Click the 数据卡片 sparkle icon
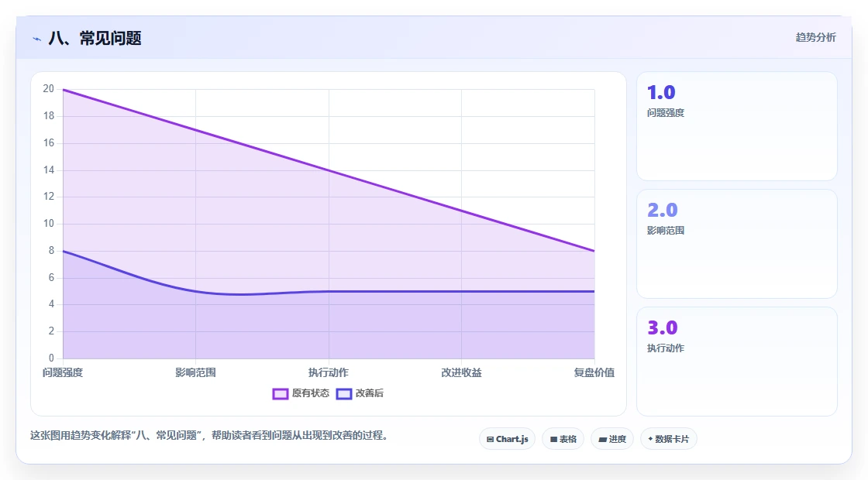 tap(650, 439)
